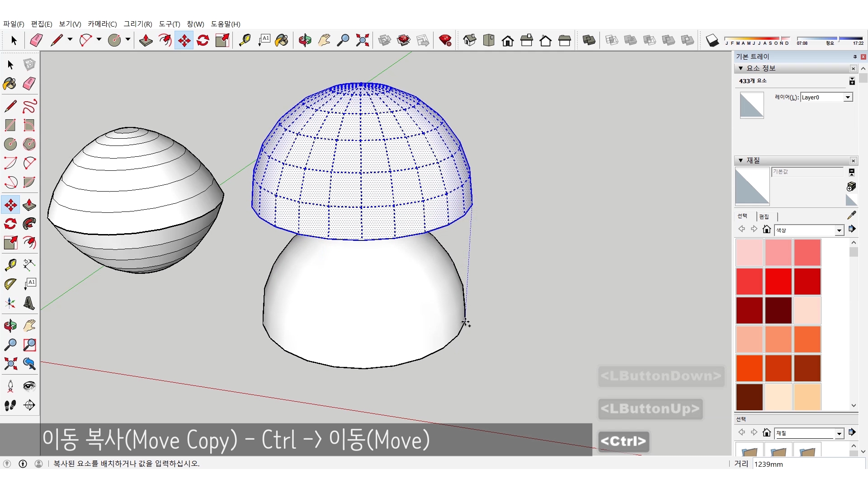
Task: Choose the Paint Bucket tool in left toolbar
Action: [10, 84]
